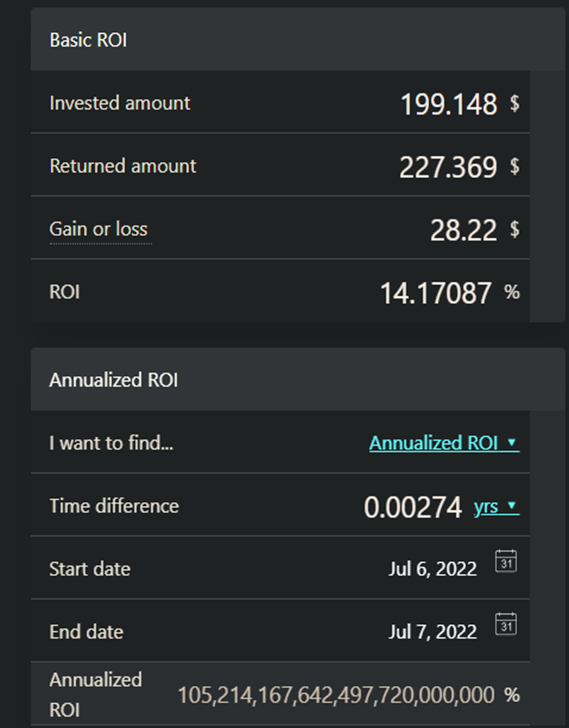Click the Gain or loss value 28.22

pos(463,230)
